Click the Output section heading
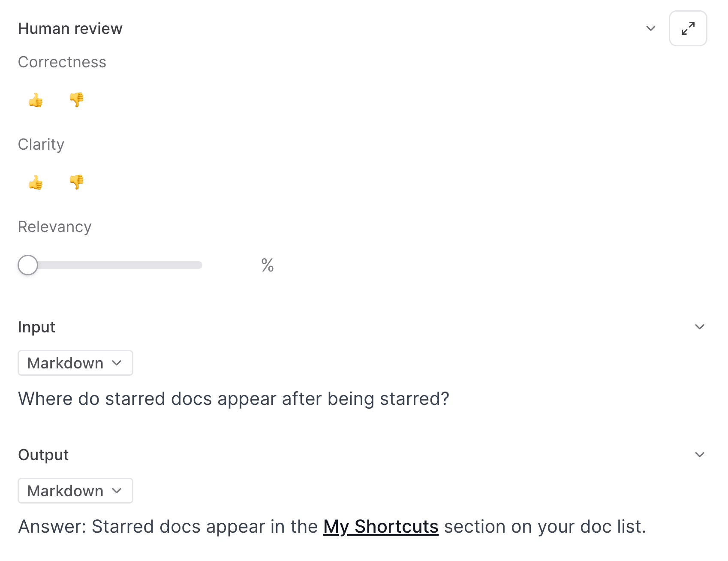The width and height of the screenshot is (728, 561). pos(43,455)
